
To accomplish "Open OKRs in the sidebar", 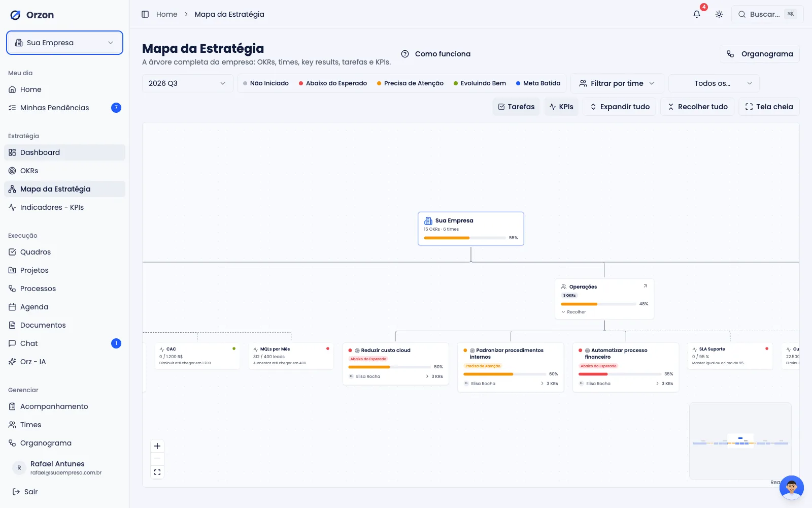I will (x=64, y=171).
